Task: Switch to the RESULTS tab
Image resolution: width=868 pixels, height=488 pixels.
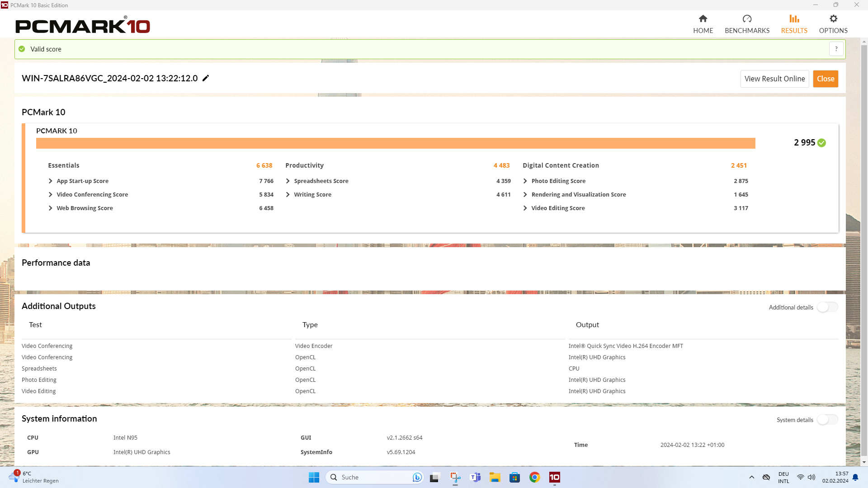Action: [794, 24]
